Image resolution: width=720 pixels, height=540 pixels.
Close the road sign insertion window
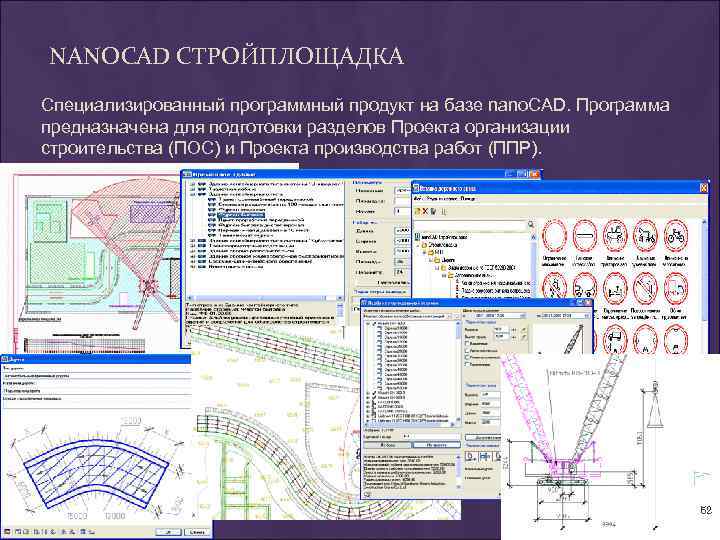tap(703, 188)
